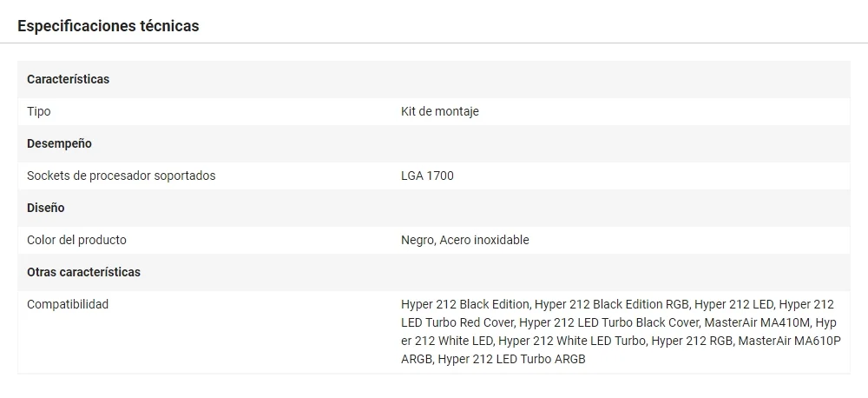
Task: Select the Compatibilidad row label
Action: [68, 304]
